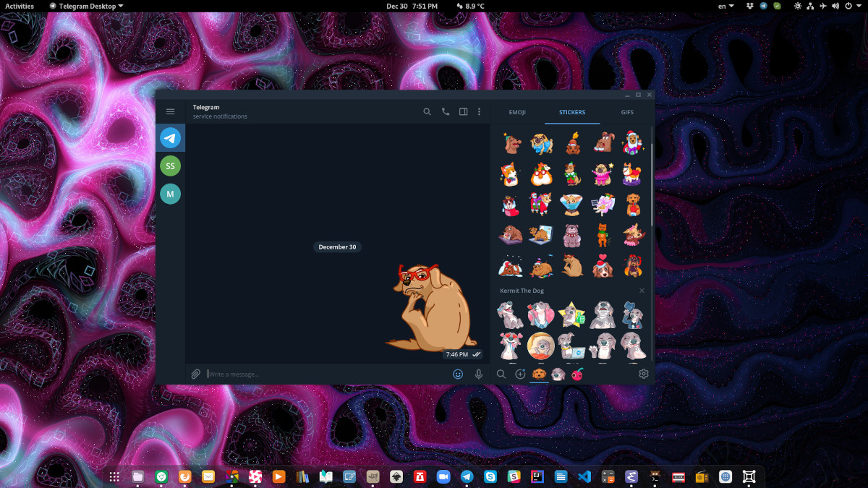Search messages in this chat
The height and width of the screenshot is (488, 868).
[427, 111]
